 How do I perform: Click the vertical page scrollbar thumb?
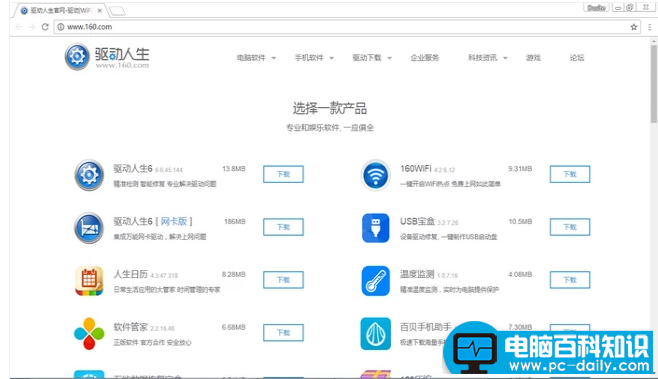(x=654, y=84)
